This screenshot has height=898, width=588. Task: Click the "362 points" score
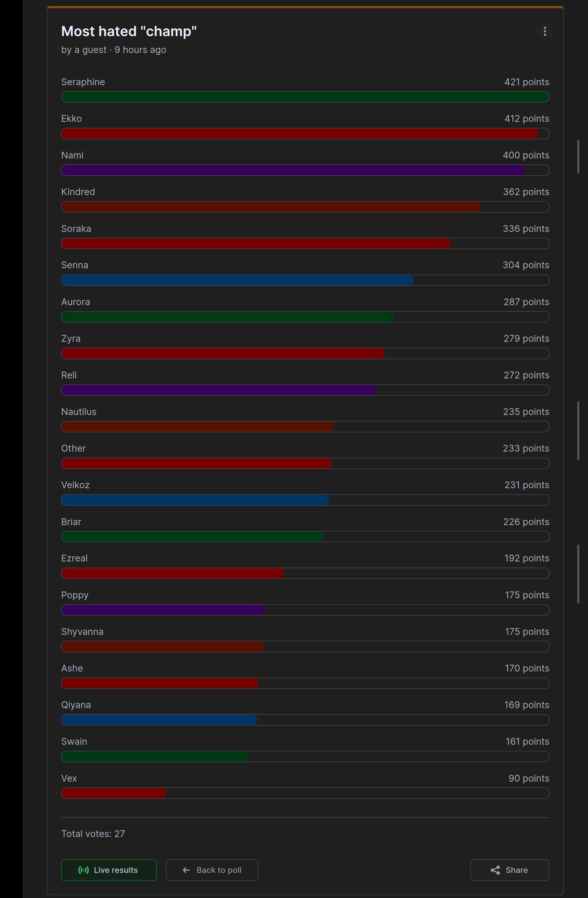[x=526, y=192]
